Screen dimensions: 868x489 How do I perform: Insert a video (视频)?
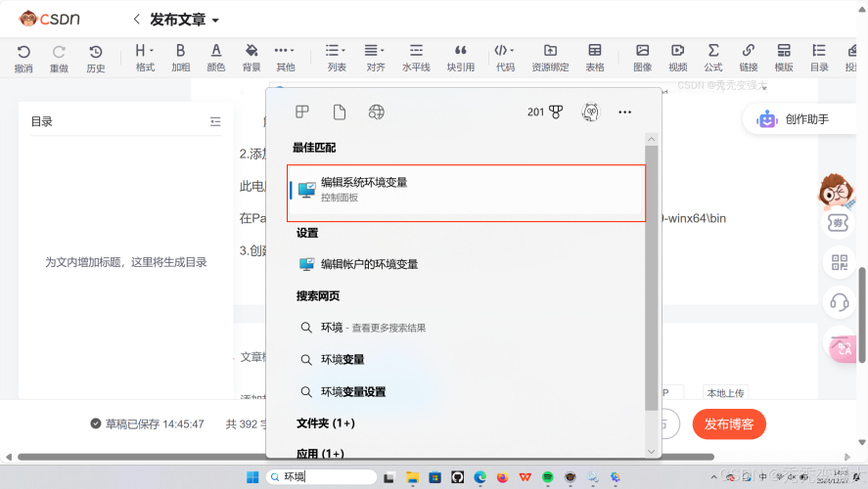(x=677, y=58)
